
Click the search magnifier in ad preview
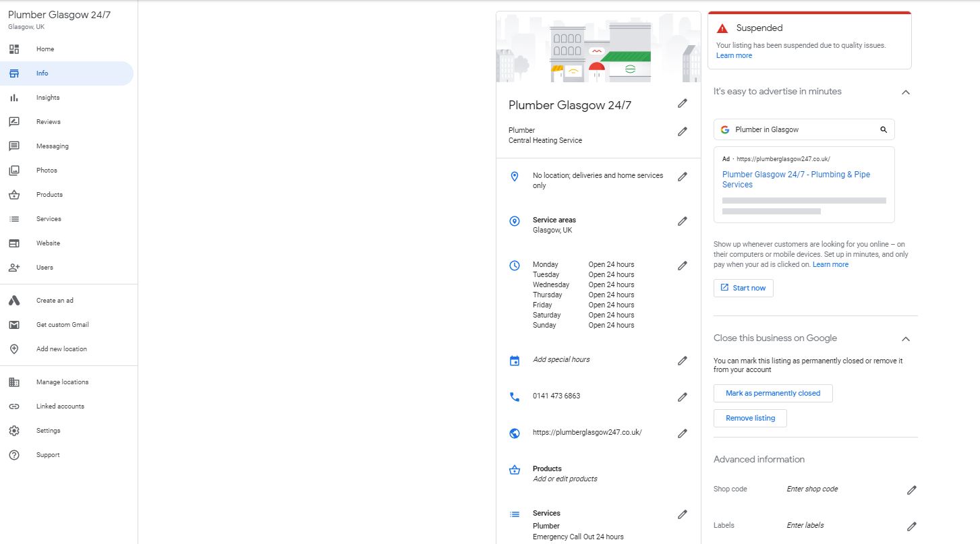[x=884, y=129]
